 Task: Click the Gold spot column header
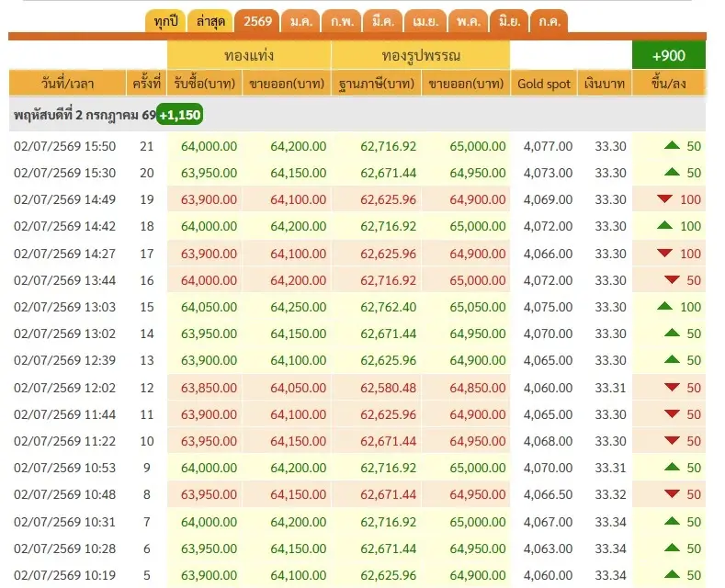[x=544, y=84]
